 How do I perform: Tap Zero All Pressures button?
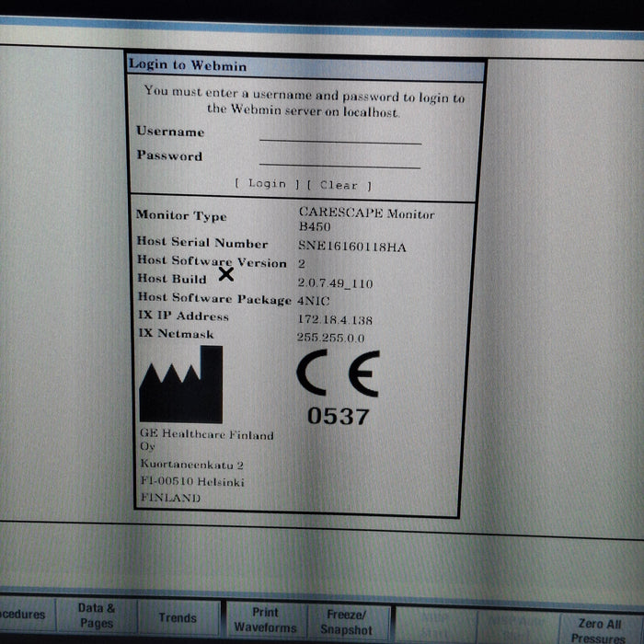coord(600,630)
